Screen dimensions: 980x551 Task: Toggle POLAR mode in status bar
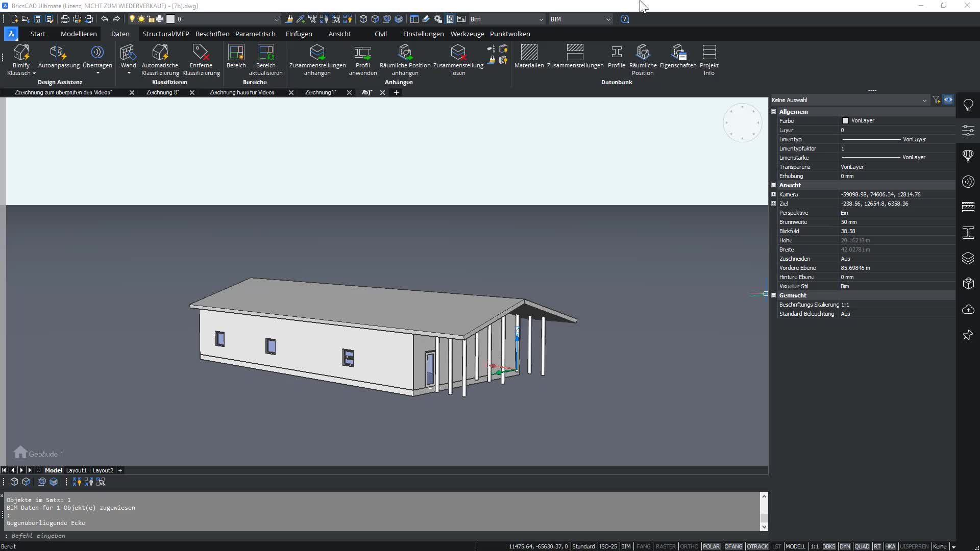pos(711,546)
